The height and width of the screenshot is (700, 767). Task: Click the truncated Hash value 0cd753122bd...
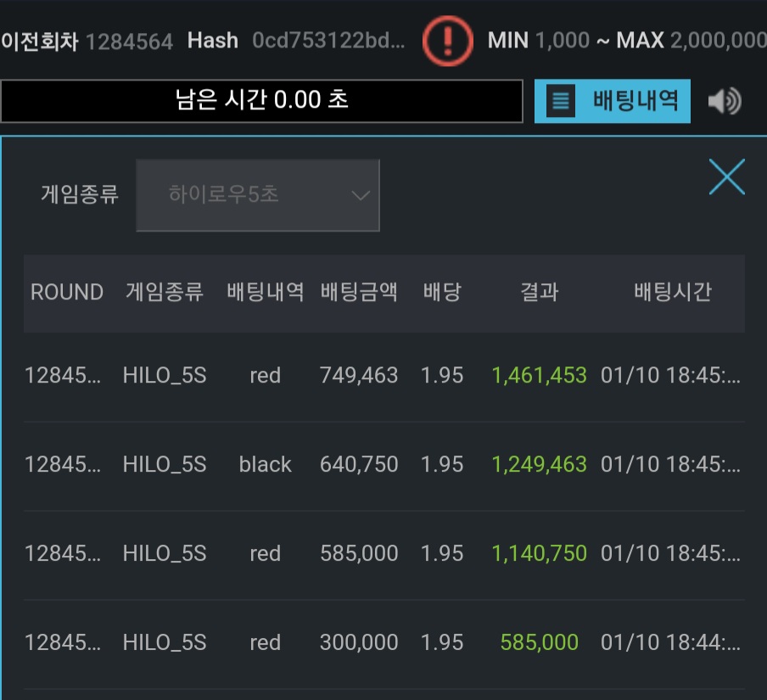[328, 41]
